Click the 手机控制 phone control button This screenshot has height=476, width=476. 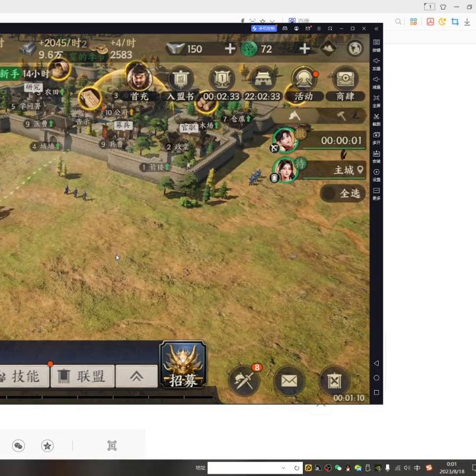(x=264, y=28)
